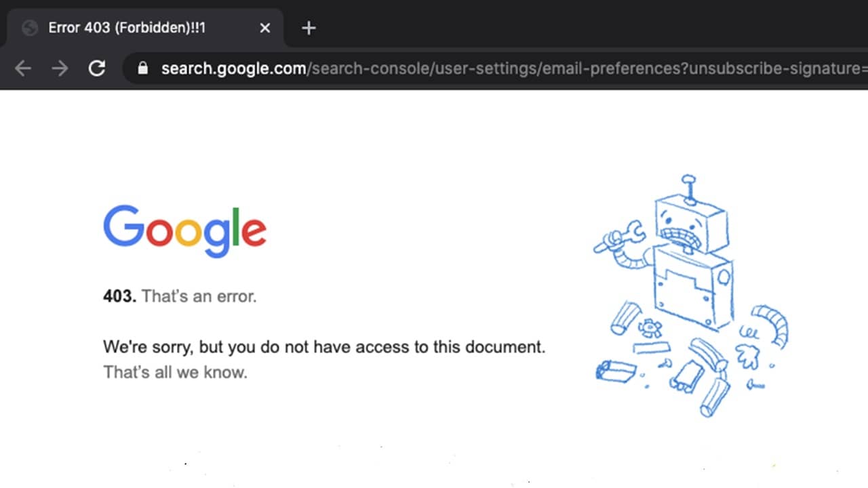868x488 pixels.
Task: Click the browser back arrow
Action: click(x=22, y=68)
